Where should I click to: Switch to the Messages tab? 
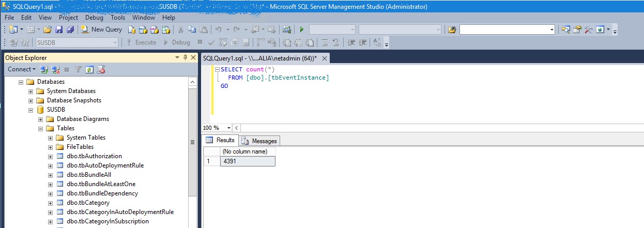click(260, 141)
